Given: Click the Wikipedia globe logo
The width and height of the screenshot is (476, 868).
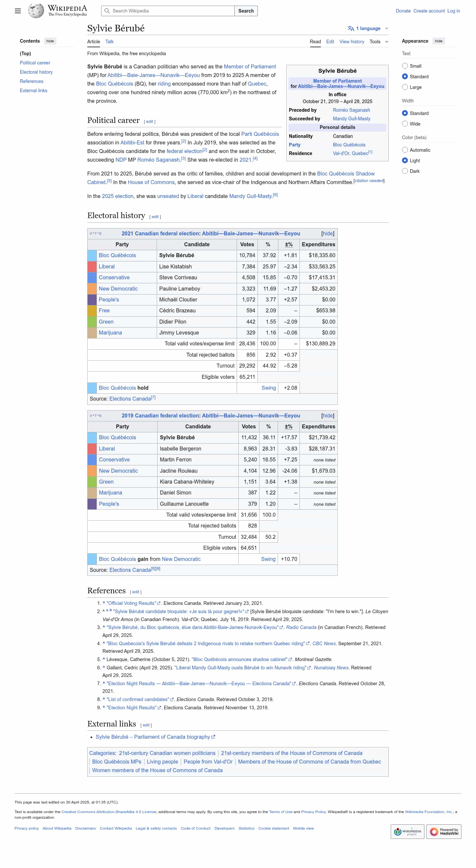Looking at the screenshot, I should point(36,11).
